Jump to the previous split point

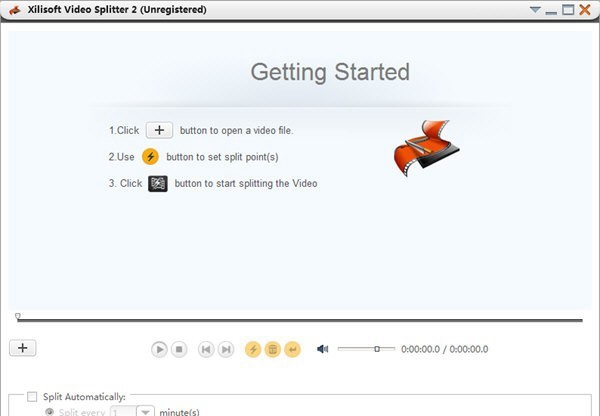(206, 349)
